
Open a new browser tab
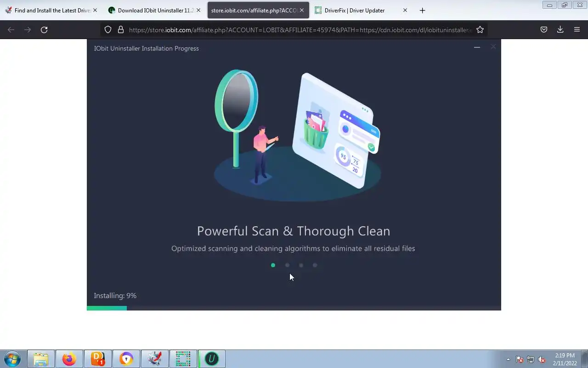click(422, 10)
